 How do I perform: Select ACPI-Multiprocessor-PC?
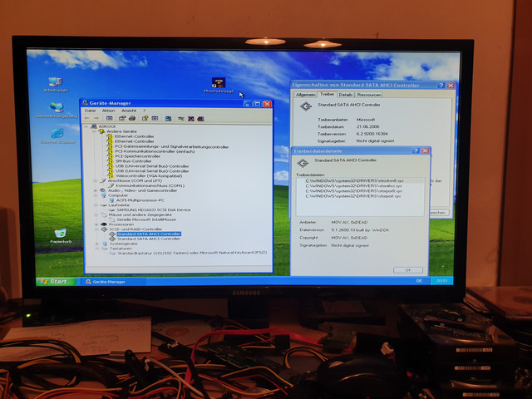(x=140, y=200)
